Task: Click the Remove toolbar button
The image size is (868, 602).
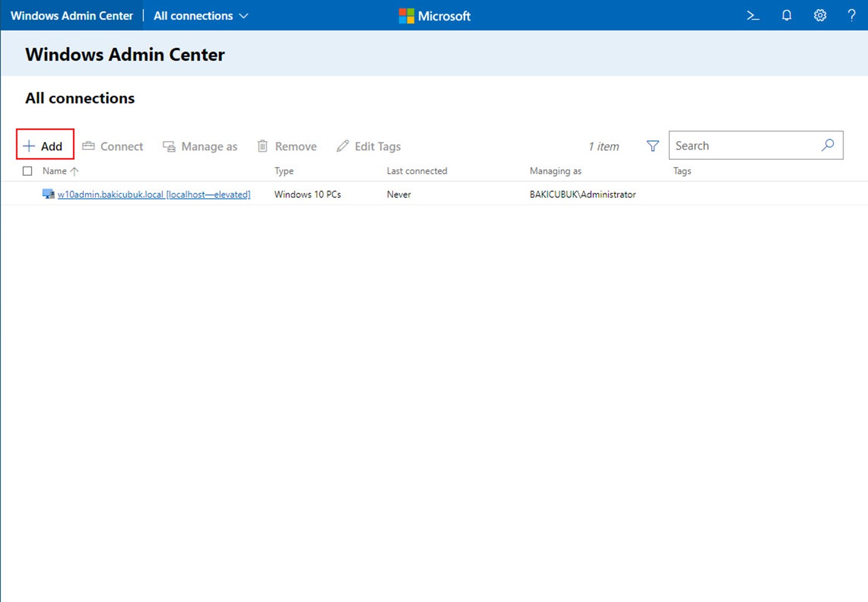Action: pos(287,147)
